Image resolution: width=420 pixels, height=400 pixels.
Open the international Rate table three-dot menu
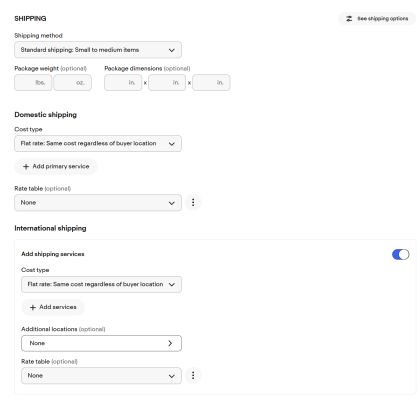coord(193,375)
